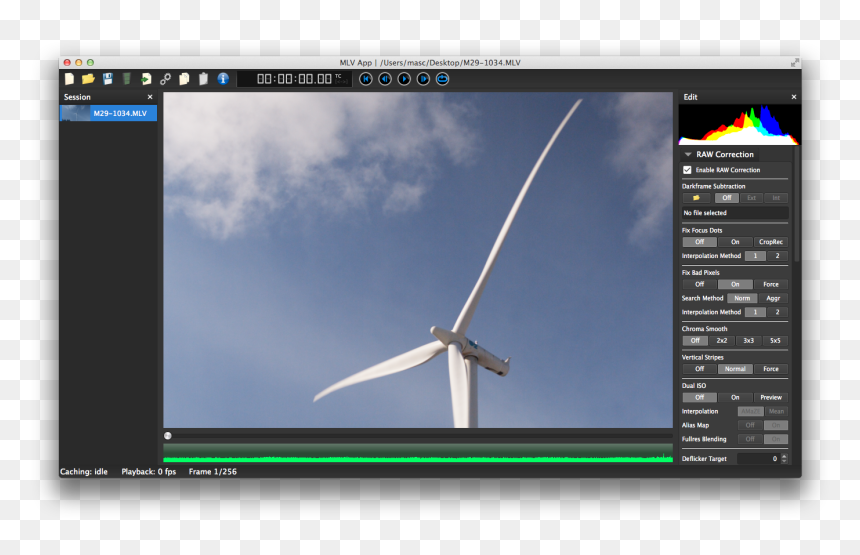Click the green audio waveform track
This screenshot has height=555, width=860.
pyautogui.click(x=418, y=454)
